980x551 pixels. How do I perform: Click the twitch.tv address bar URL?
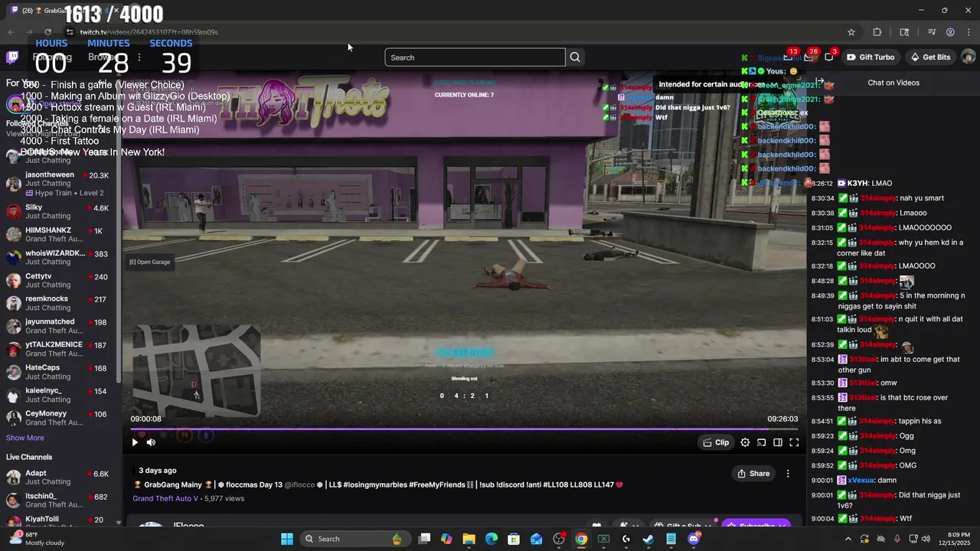(x=149, y=32)
